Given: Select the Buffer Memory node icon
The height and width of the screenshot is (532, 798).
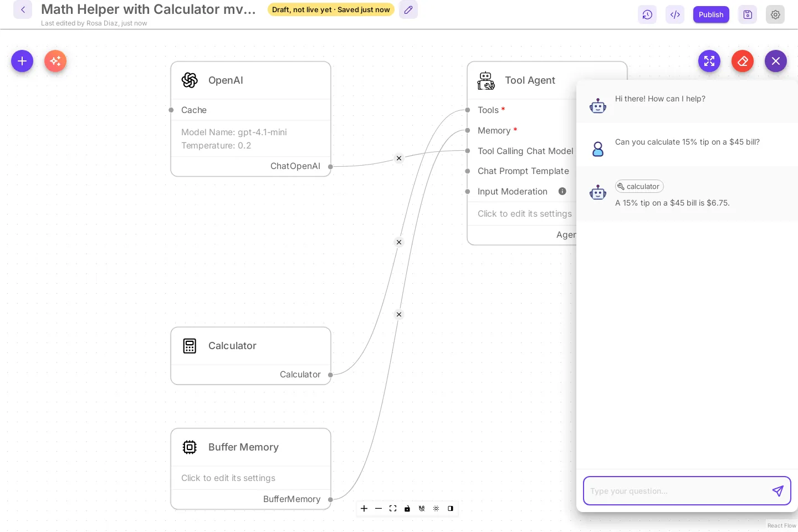Looking at the screenshot, I should [x=190, y=447].
